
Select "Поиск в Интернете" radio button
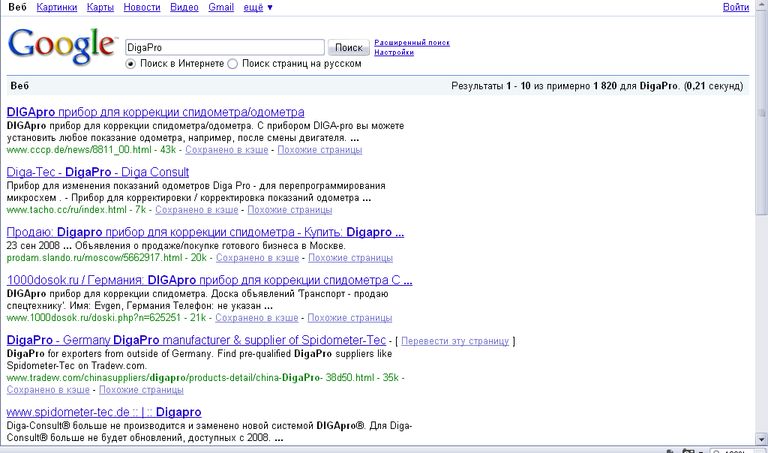(x=130, y=64)
